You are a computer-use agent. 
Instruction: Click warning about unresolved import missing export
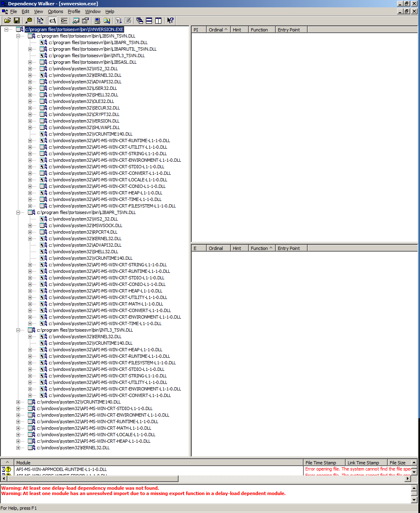[x=143, y=493]
